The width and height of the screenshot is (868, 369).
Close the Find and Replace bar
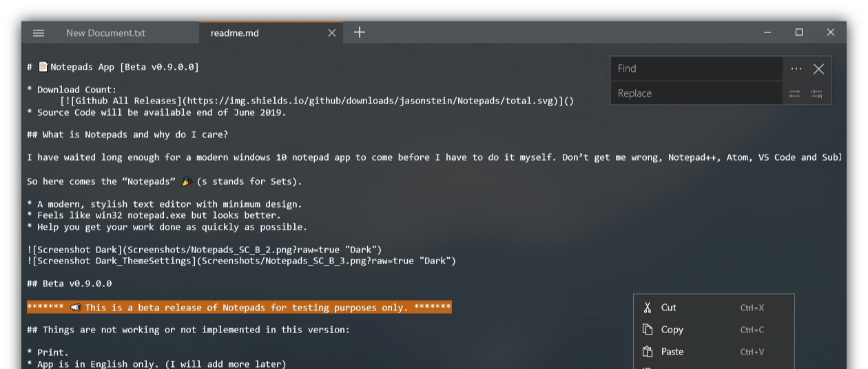tap(818, 68)
